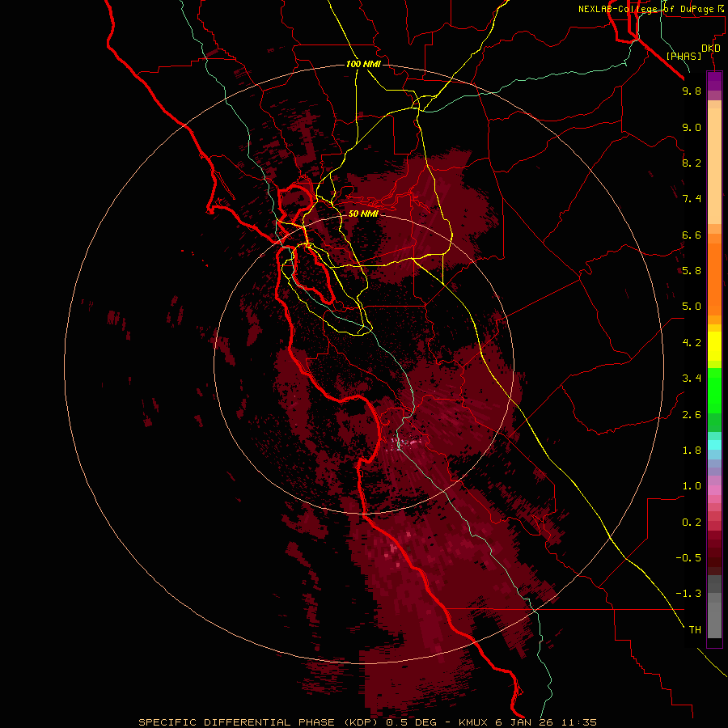Pick the yellow segment of the color bar
The image size is (728, 728).
point(714,346)
